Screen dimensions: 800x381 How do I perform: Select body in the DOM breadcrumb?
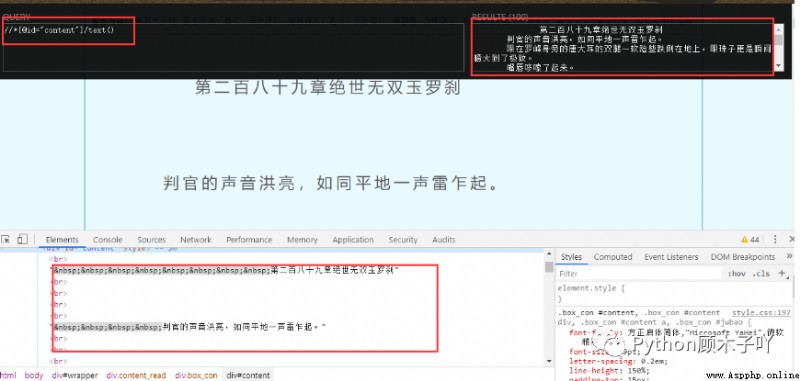pos(34,375)
